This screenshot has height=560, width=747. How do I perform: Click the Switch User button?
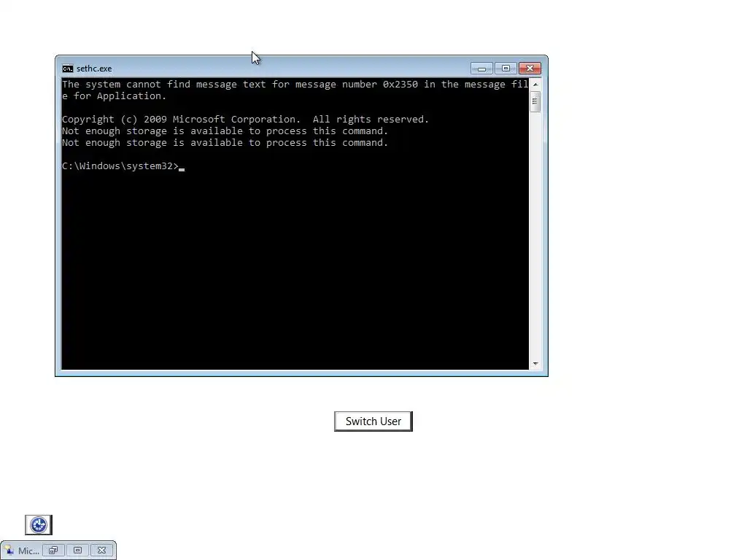point(373,421)
